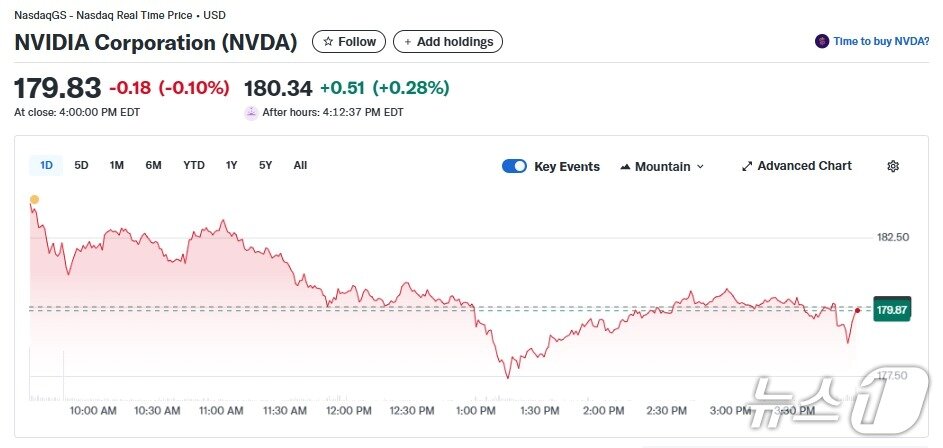
Task: Show the 5Y chart range
Action: (x=265, y=165)
